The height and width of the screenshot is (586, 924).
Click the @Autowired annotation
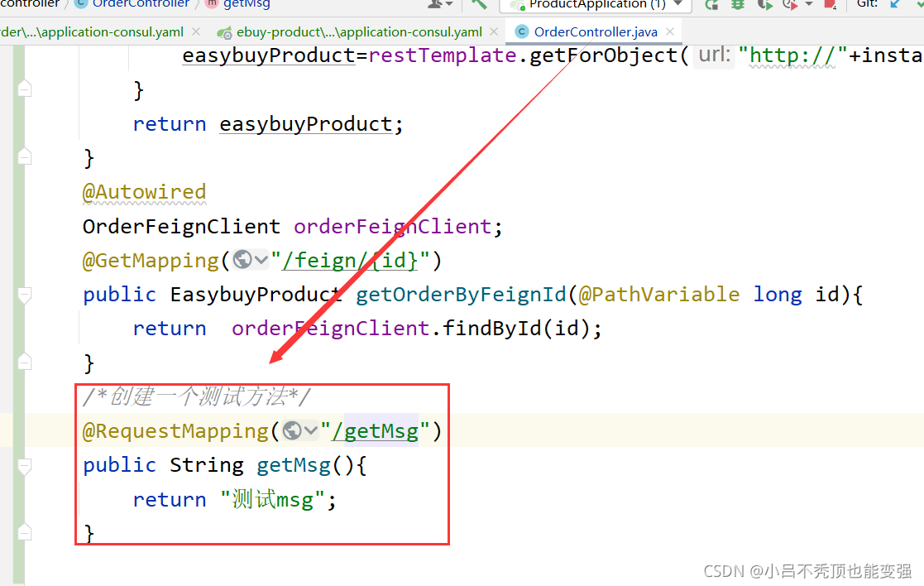[145, 192]
